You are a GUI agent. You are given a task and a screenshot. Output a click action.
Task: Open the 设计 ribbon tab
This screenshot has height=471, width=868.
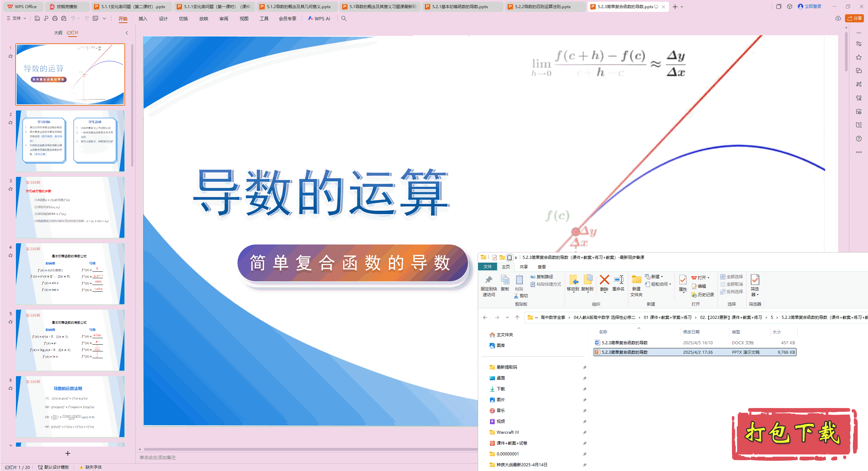(x=163, y=19)
